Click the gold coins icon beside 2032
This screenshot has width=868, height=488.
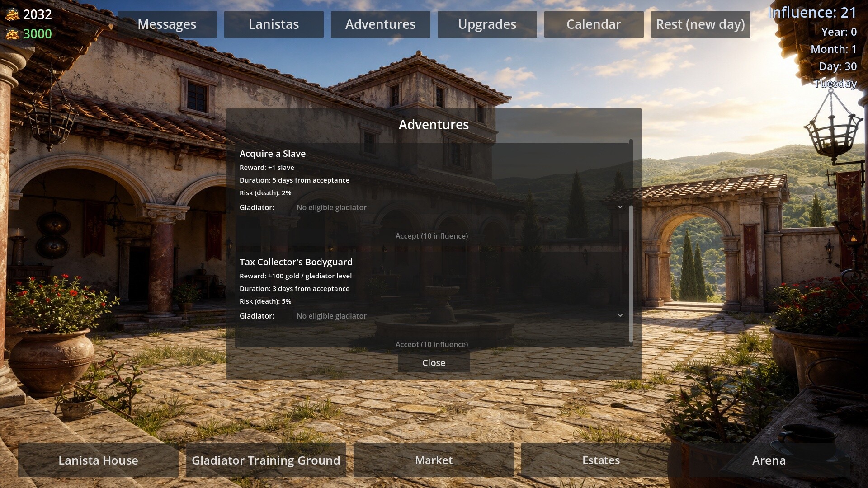[12, 14]
